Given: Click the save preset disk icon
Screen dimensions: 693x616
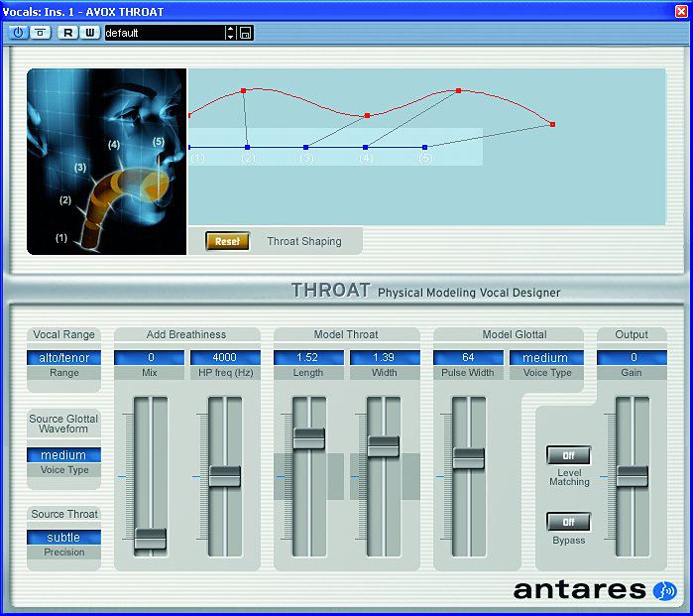Looking at the screenshot, I should tap(245, 33).
